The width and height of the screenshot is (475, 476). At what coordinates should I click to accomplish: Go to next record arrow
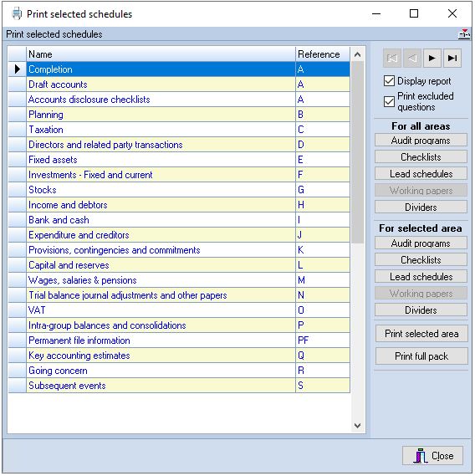point(432,58)
